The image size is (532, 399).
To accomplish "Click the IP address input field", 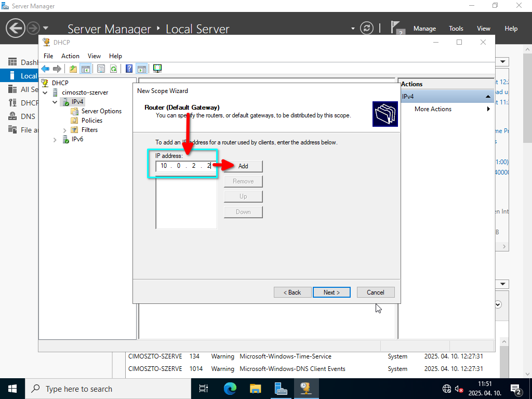I will tap(186, 166).
